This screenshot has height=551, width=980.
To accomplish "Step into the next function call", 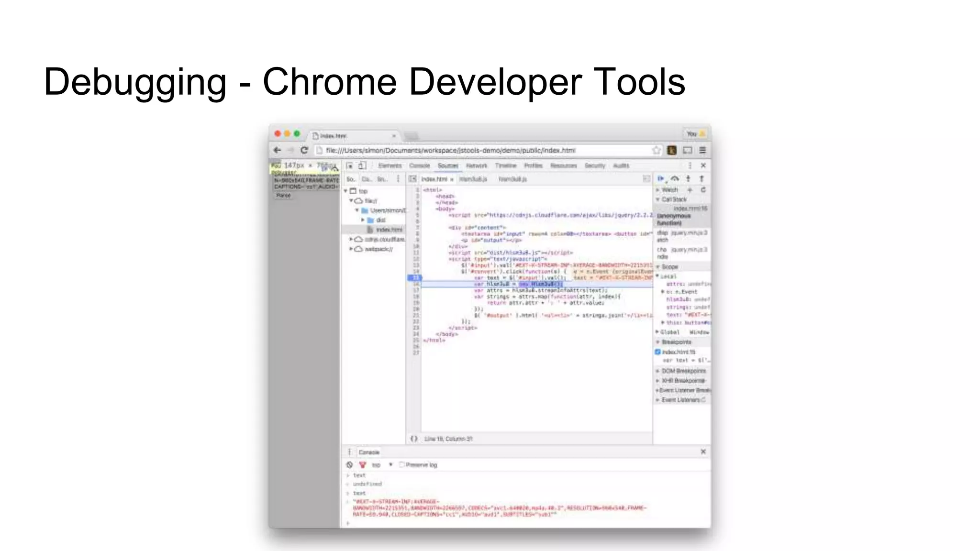I will (688, 178).
